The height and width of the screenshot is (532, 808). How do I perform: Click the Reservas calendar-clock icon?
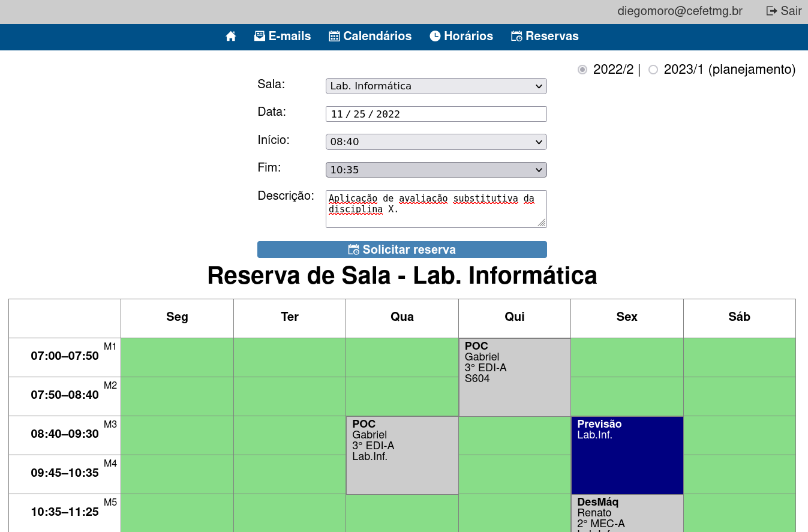(x=516, y=36)
